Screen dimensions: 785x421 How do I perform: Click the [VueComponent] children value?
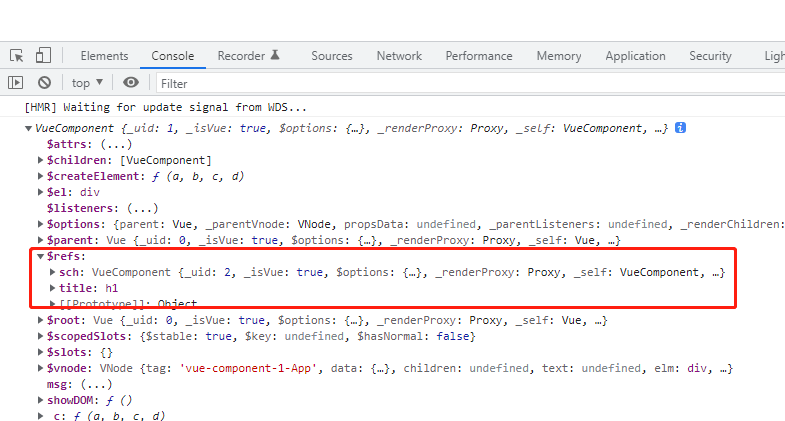(166, 160)
